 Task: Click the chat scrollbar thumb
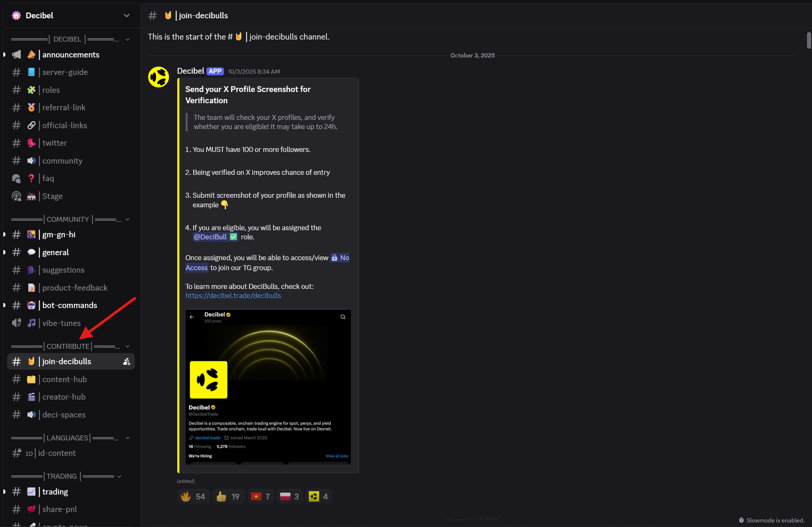pyautogui.click(x=809, y=40)
